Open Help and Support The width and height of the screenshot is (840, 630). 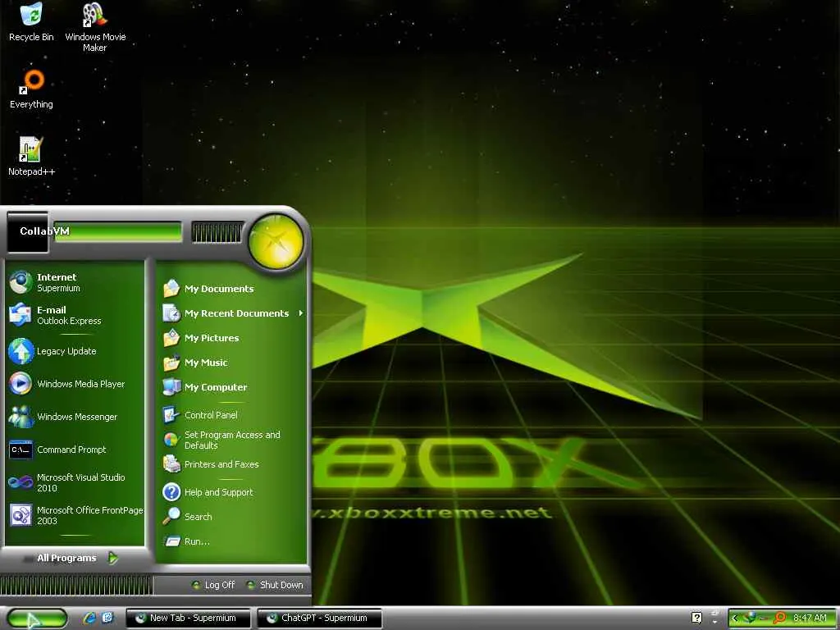pyautogui.click(x=232, y=492)
